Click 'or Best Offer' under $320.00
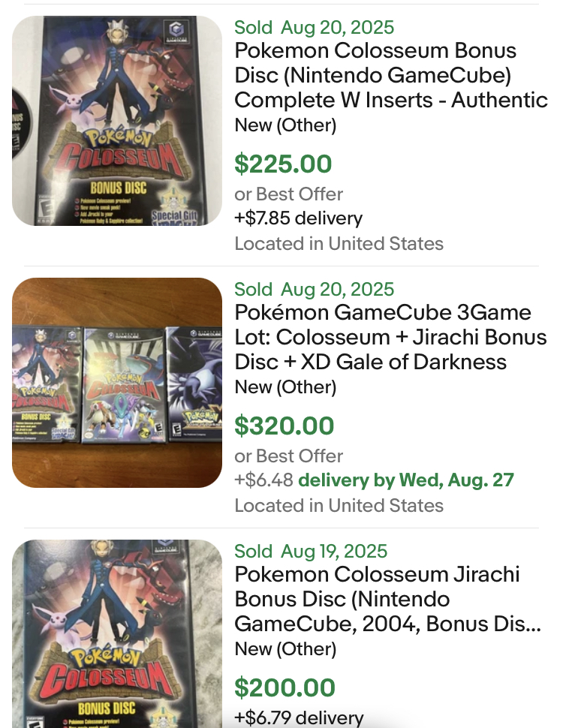The image size is (563, 728). pos(289,456)
